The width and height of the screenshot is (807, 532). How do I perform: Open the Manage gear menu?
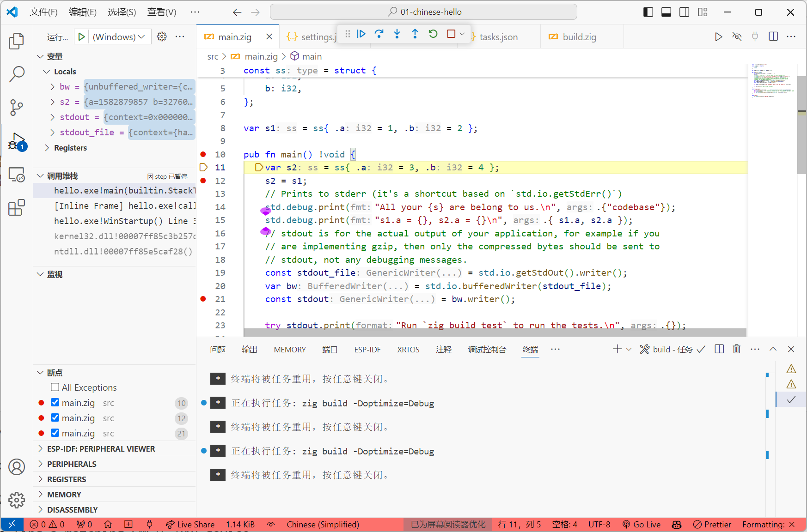coord(17,500)
